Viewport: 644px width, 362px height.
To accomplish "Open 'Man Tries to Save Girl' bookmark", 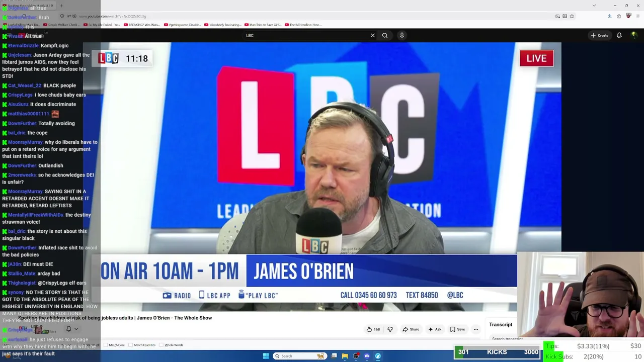I will click(x=263, y=25).
